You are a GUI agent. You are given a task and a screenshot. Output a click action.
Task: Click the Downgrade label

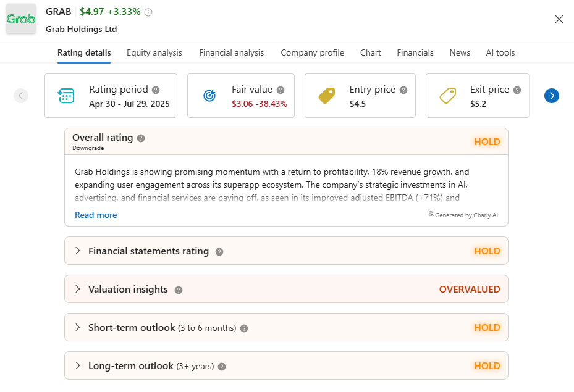(x=88, y=148)
